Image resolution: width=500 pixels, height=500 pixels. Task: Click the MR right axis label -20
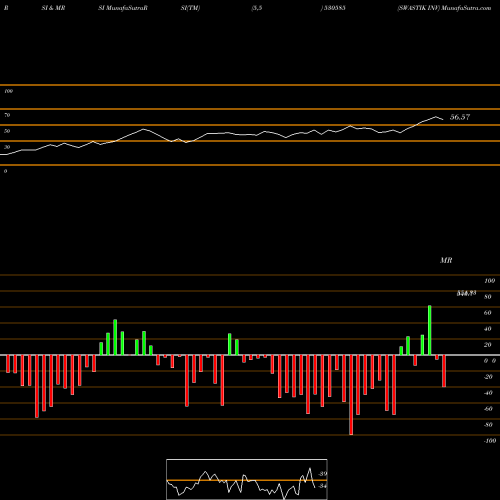pos(488,377)
